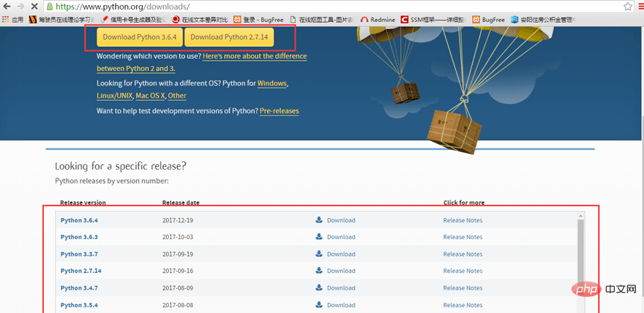The width and height of the screenshot is (644, 313).
Task: Click the release date 2017-10-03
Action: coord(177,237)
